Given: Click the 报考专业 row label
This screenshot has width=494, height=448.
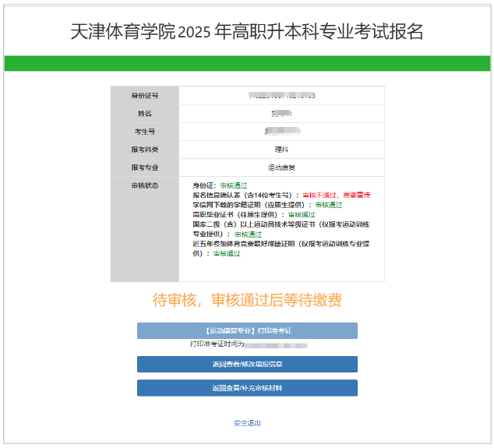Looking at the screenshot, I should (x=145, y=168).
